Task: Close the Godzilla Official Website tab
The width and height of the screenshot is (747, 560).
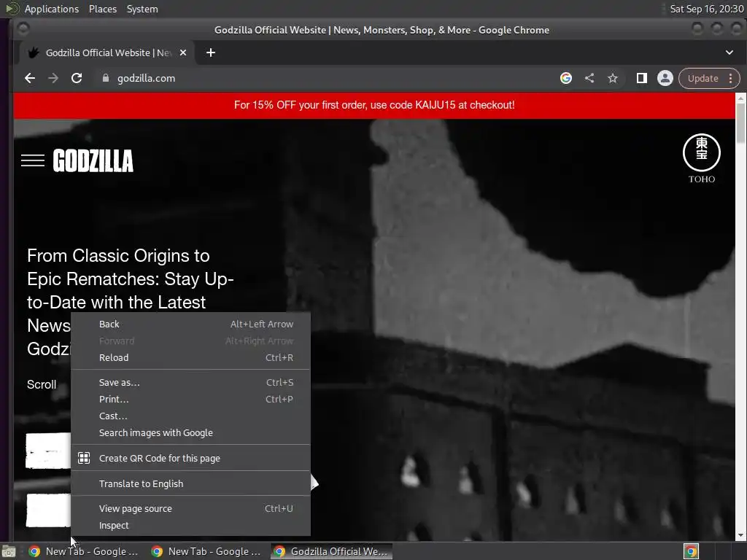Action: [183, 52]
